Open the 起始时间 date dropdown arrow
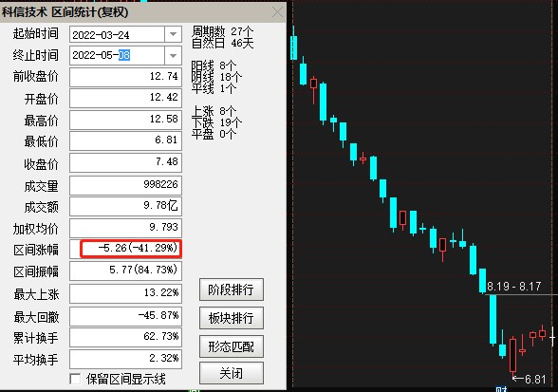The height and width of the screenshot is (392, 558). [173, 34]
